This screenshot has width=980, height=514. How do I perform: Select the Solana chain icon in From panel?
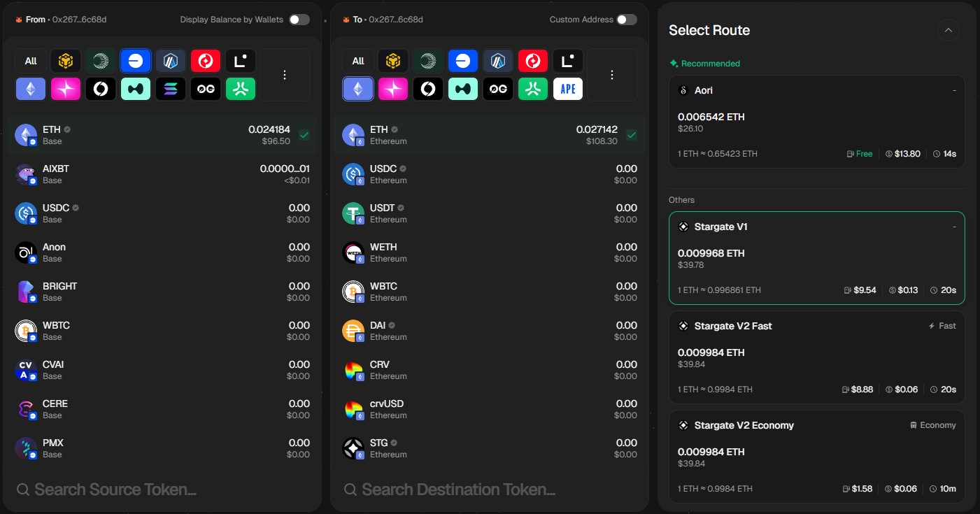click(171, 89)
